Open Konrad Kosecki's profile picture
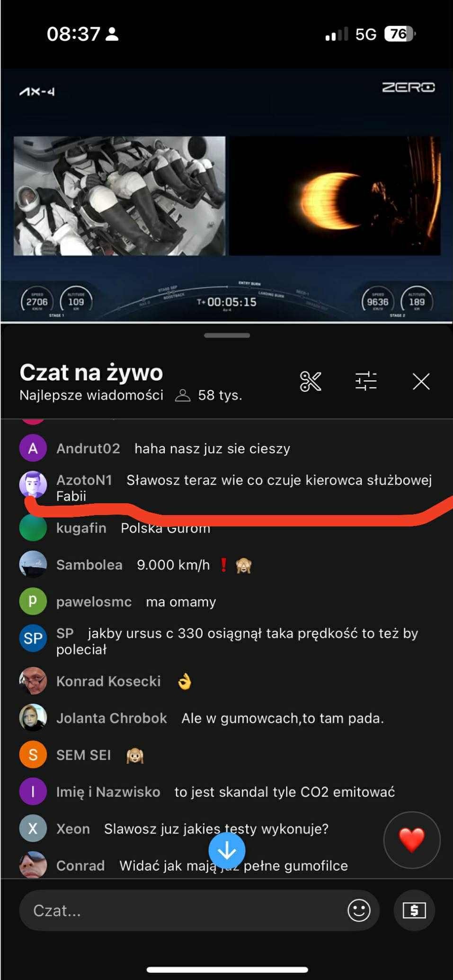 (33, 681)
